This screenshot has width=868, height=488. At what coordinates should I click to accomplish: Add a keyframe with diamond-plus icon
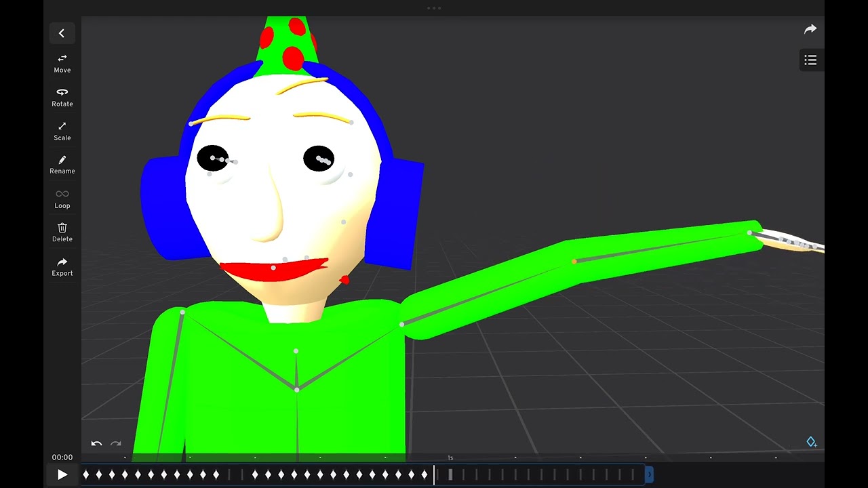pyautogui.click(x=811, y=442)
